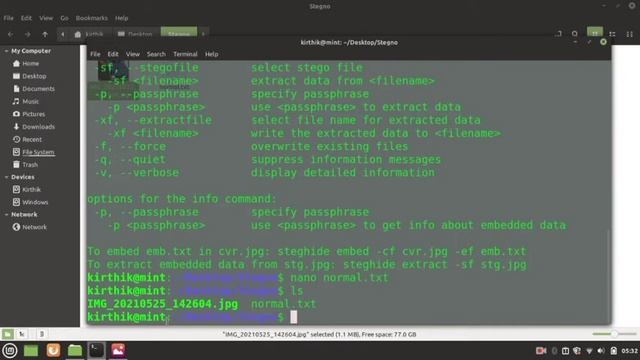Open the network tray icon
Viewport: 640px width, 360px height.
point(589,351)
